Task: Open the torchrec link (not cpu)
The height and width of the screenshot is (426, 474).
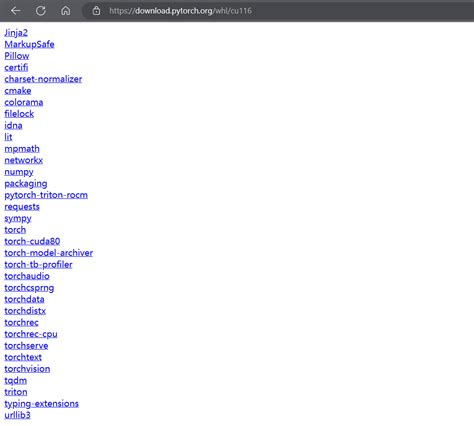Action: tap(21, 323)
